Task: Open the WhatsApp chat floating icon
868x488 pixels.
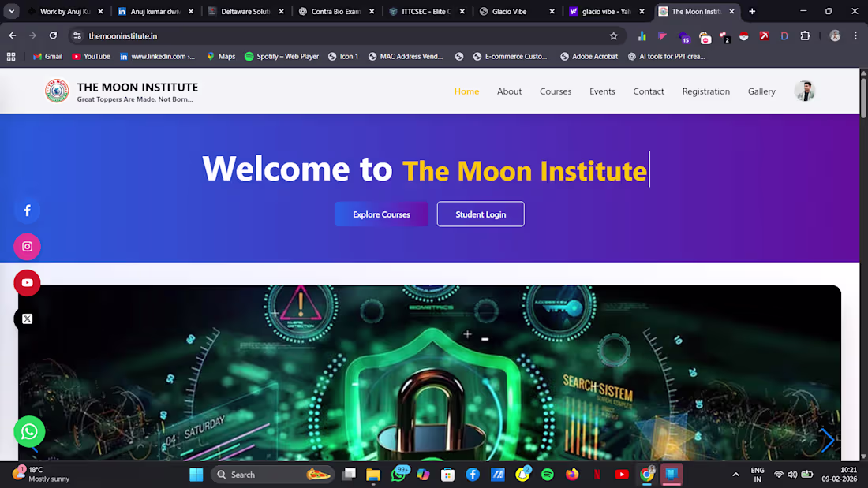Action: pos(29,431)
